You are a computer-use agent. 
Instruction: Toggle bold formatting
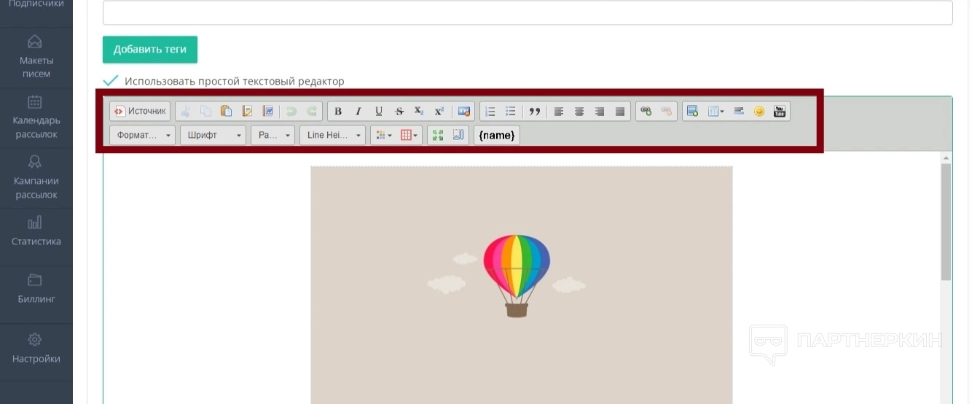tap(338, 112)
